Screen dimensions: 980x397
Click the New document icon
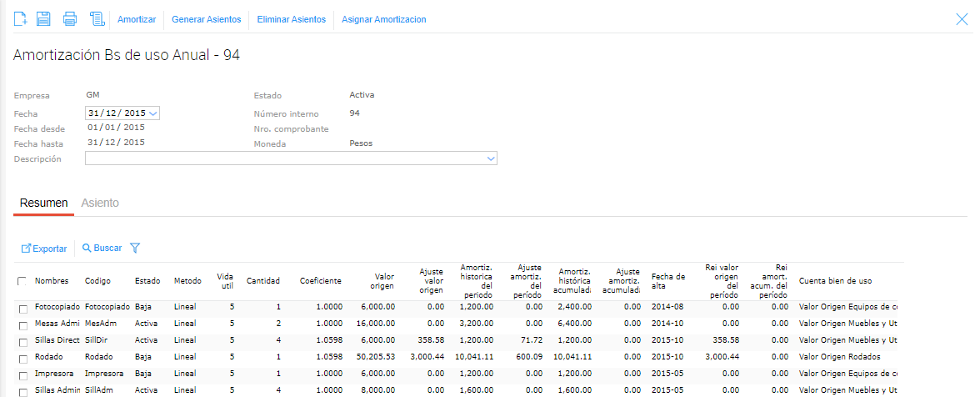point(22,18)
